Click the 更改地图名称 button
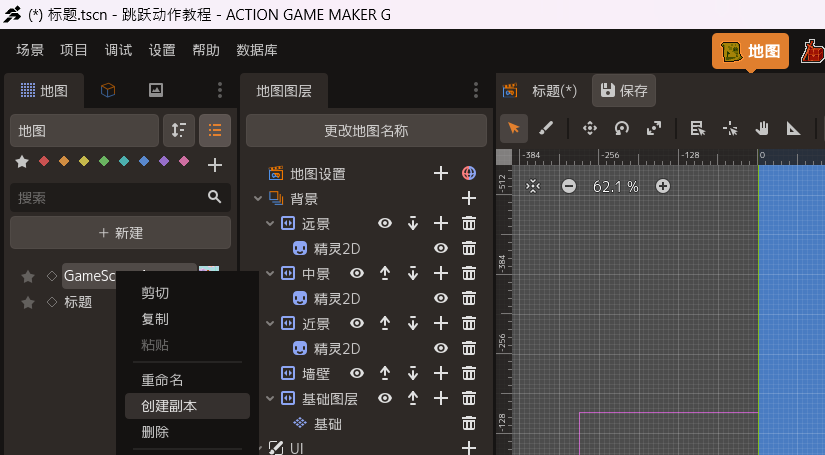This screenshot has height=455, width=825. pyautogui.click(x=366, y=130)
